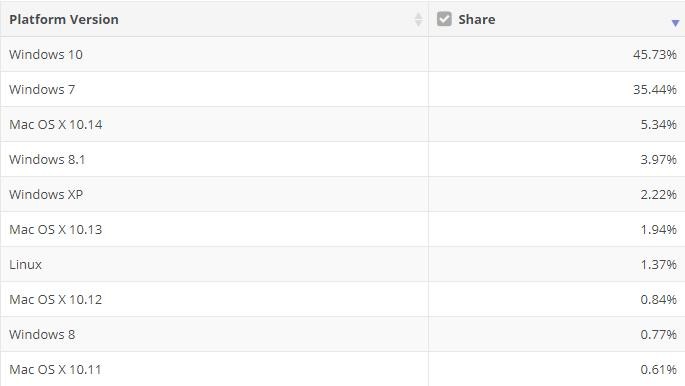Select the Mac OS X 10.13 row
The width and height of the screenshot is (685, 386).
pyautogui.click(x=342, y=229)
